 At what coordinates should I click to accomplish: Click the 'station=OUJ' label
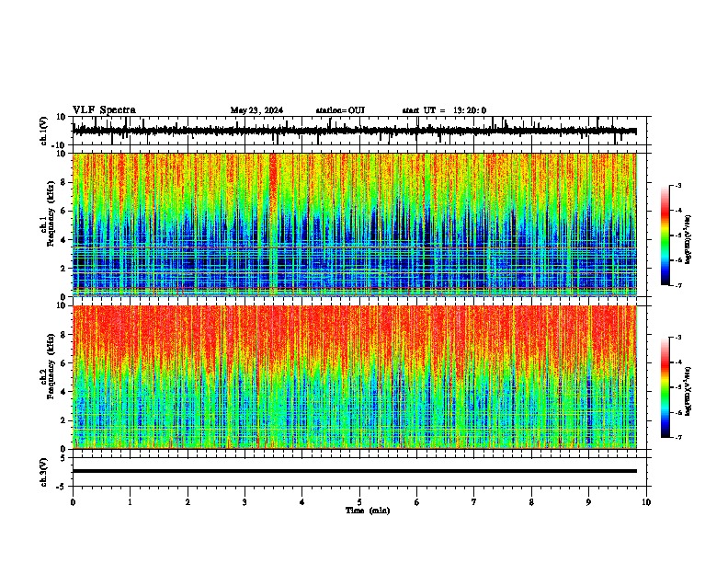(x=340, y=110)
